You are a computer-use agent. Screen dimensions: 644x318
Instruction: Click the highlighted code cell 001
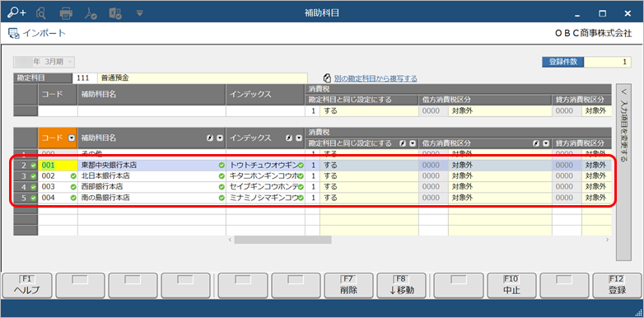point(58,166)
